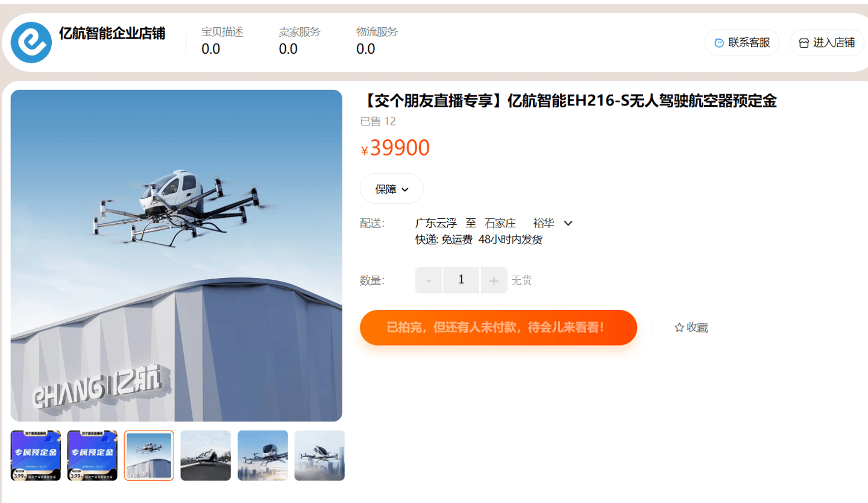Select the highlighted aircraft-over-building thumbnail

tap(149, 455)
